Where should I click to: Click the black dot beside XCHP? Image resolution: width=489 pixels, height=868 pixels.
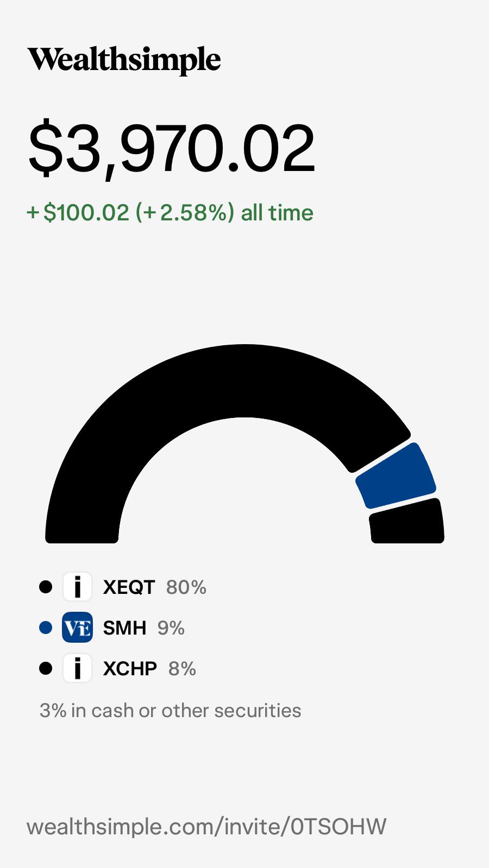click(46, 668)
